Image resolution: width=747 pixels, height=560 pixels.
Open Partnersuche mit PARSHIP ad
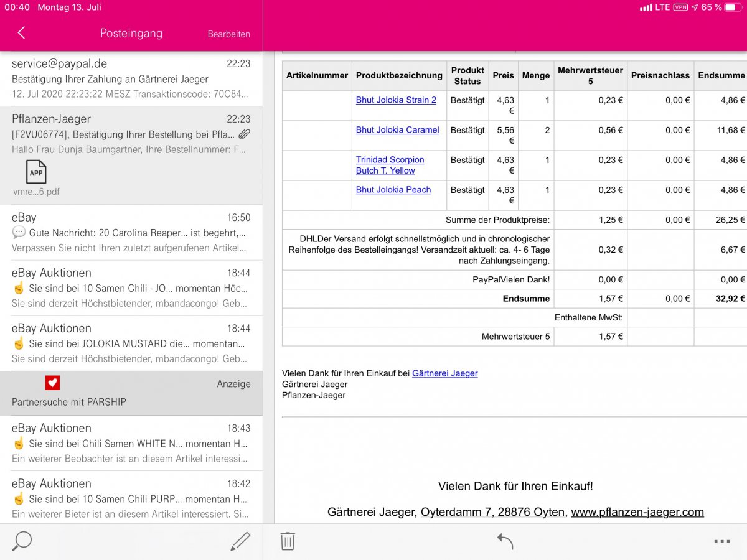[131, 393]
